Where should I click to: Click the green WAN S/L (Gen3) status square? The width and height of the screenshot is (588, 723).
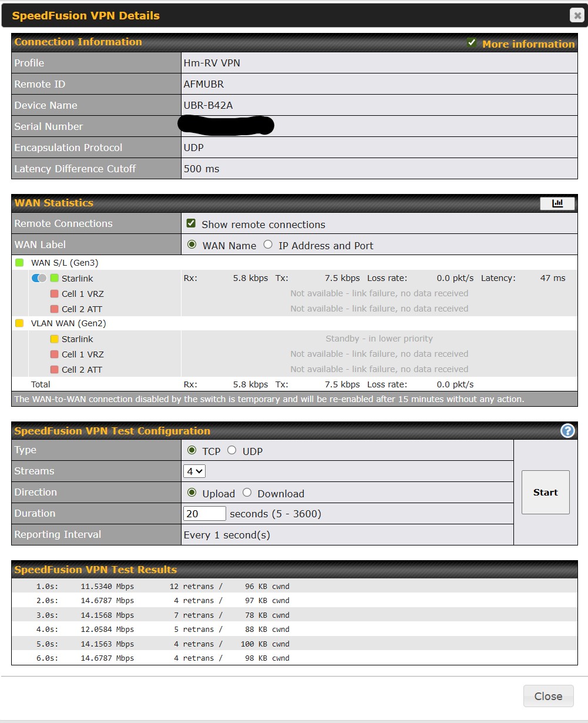coord(19,263)
